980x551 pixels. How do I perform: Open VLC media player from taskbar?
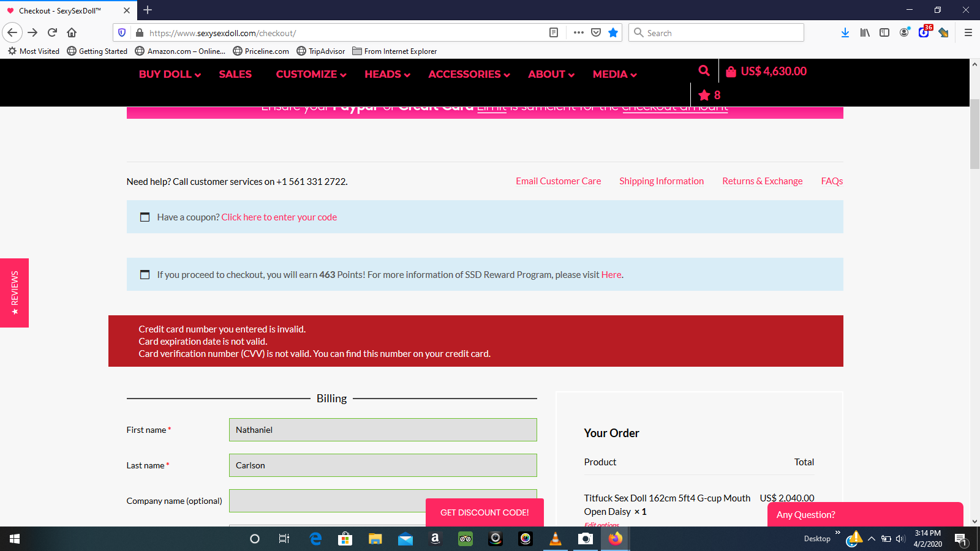pyautogui.click(x=556, y=539)
